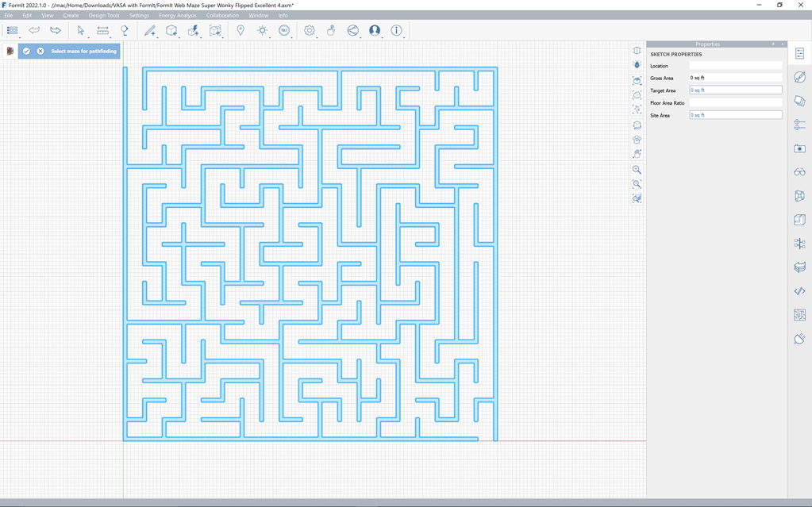Click the Site Area input field
The height and width of the screenshot is (507, 812).
735,115
